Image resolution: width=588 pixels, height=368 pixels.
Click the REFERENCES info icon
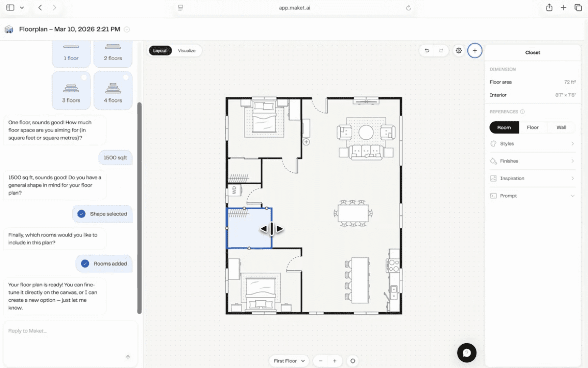click(522, 112)
